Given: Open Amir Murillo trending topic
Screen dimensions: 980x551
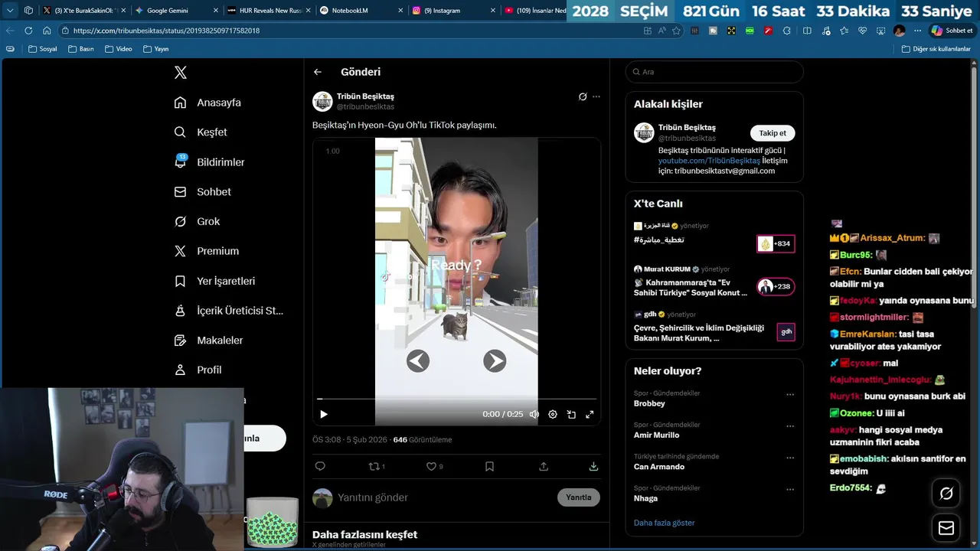Looking at the screenshot, I should tap(656, 435).
